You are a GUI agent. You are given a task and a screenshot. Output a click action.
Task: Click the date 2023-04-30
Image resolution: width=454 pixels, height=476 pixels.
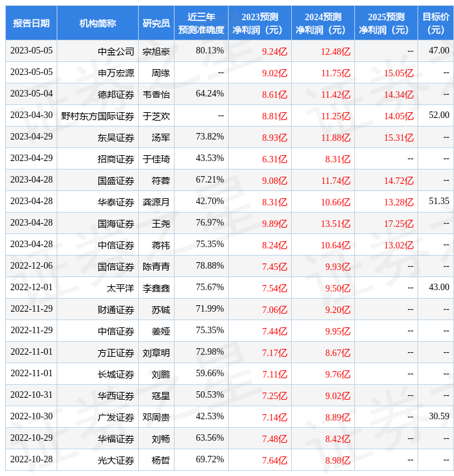(x=31, y=115)
